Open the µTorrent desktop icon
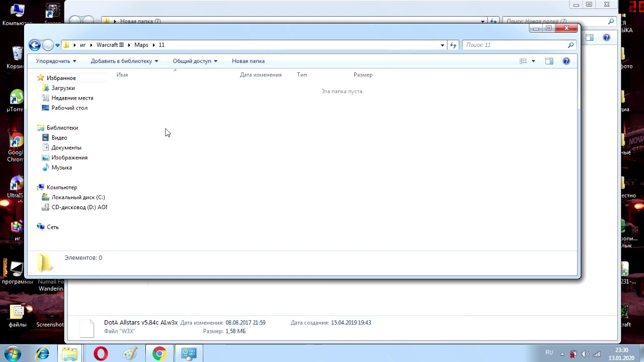The height and width of the screenshot is (362, 644). tap(15, 101)
